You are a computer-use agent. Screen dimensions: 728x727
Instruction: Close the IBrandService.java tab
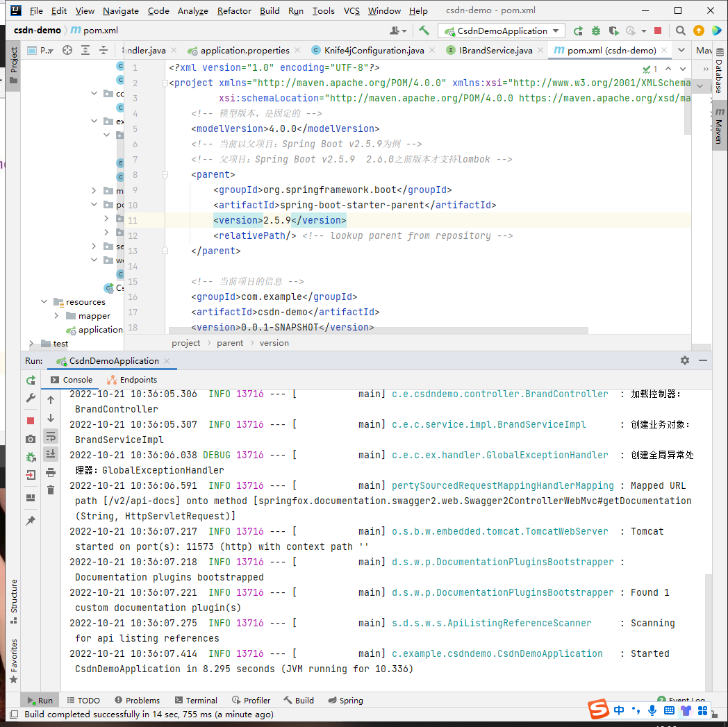(540, 50)
